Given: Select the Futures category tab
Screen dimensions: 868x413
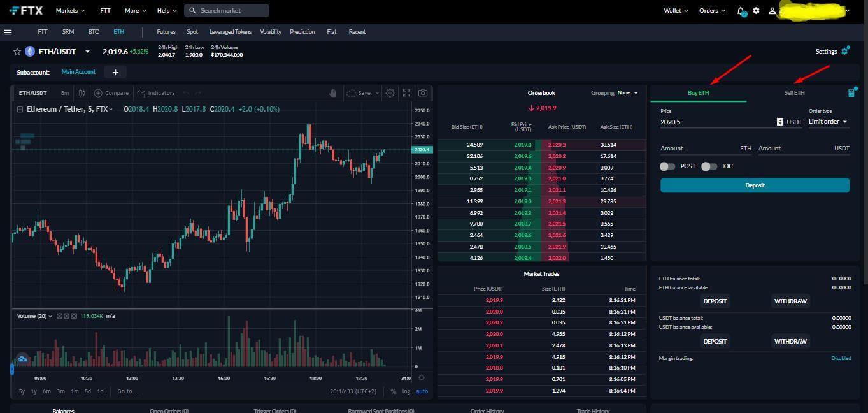Looking at the screenshot, I should (x=166, y=32).
